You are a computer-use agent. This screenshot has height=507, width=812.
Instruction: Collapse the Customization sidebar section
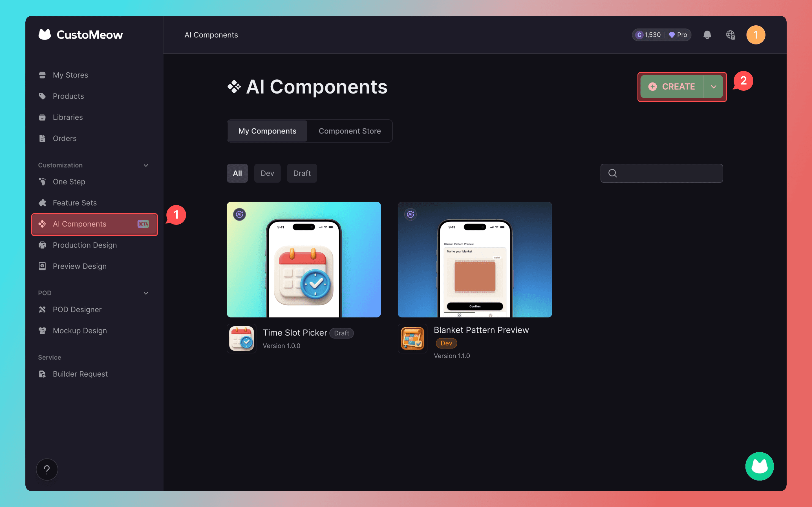pyautogui.click(x=145, y=165)
